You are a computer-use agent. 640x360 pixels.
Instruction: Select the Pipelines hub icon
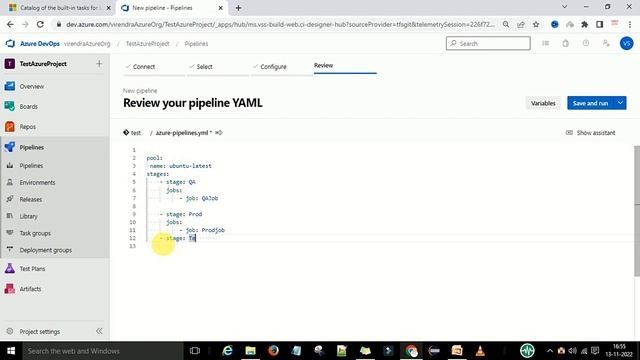pyautogui.click(x=10, y=147)
